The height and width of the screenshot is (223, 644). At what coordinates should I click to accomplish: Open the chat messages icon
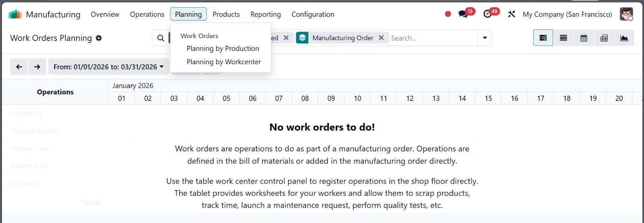[x=463, y=14]
